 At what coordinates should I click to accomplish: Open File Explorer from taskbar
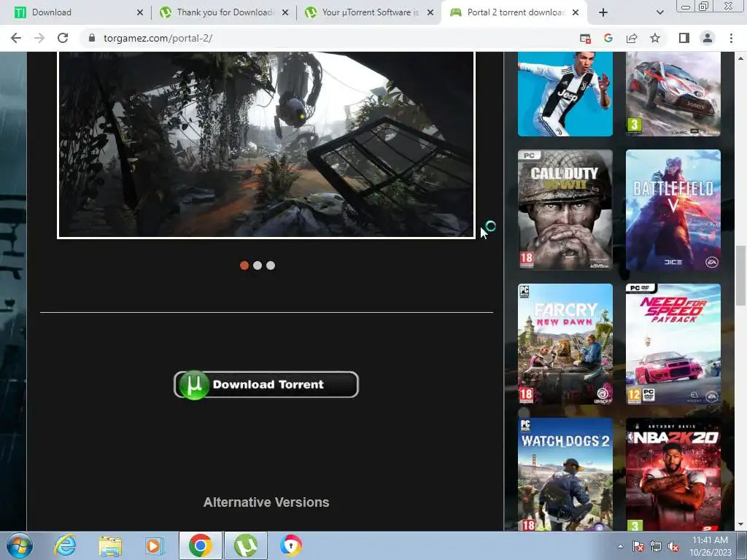[110, 545]
